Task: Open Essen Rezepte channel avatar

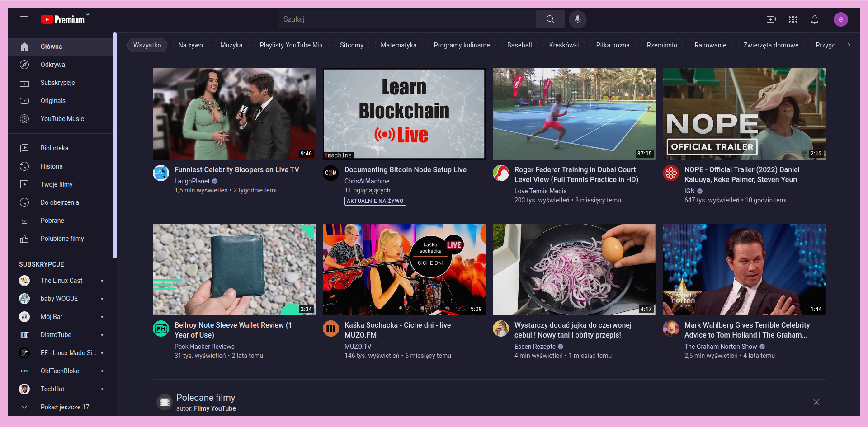Action: (x=500, y=328)
